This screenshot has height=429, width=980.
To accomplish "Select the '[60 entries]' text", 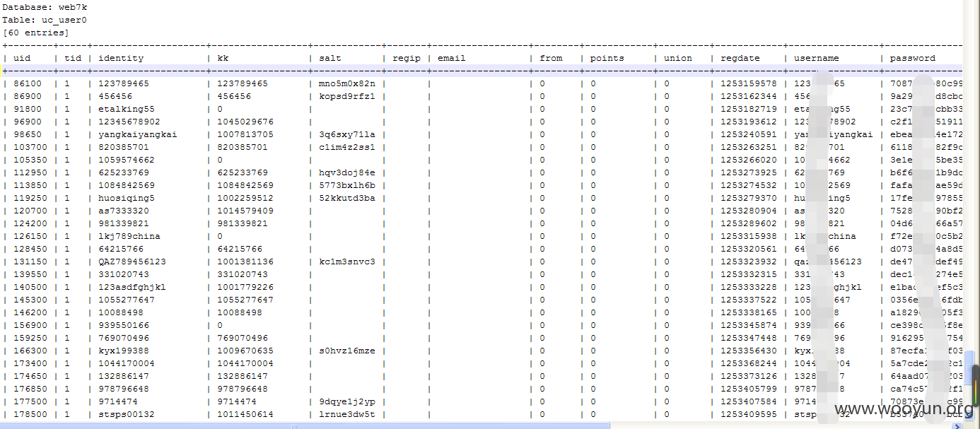I will [x=36, y=33].
